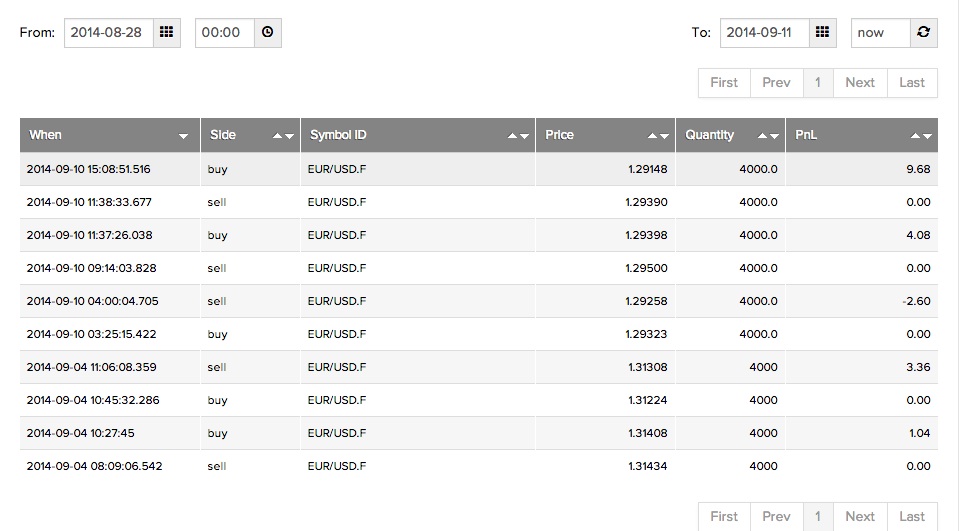Open the To date calendar picker icon

pyautogui.click(x=822, y=32)
